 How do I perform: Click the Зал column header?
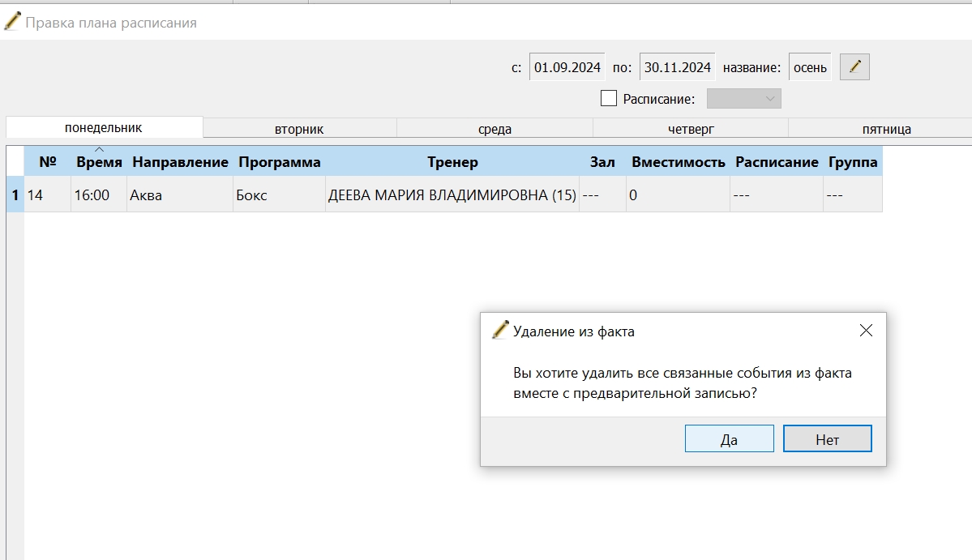click(x=602, y=162)
